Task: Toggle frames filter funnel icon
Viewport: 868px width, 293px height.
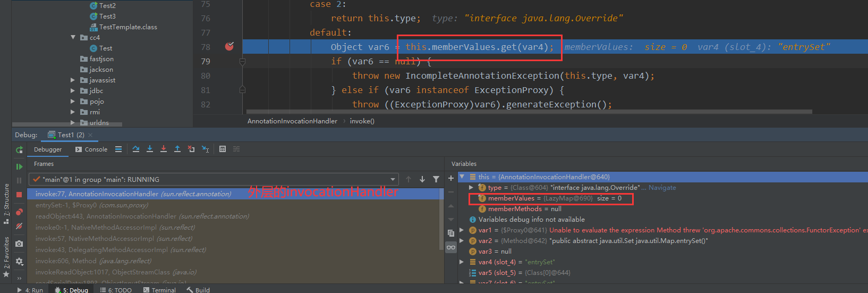Action: [436, 180]
